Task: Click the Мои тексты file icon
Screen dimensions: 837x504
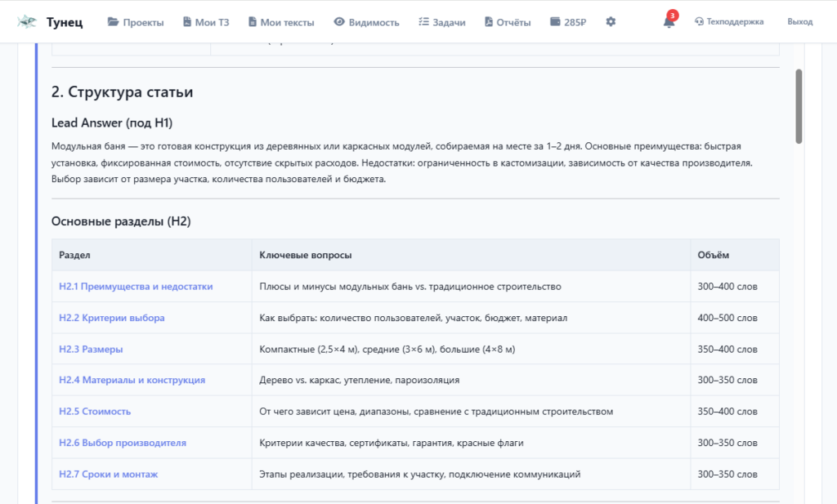Action: point(253,22)
